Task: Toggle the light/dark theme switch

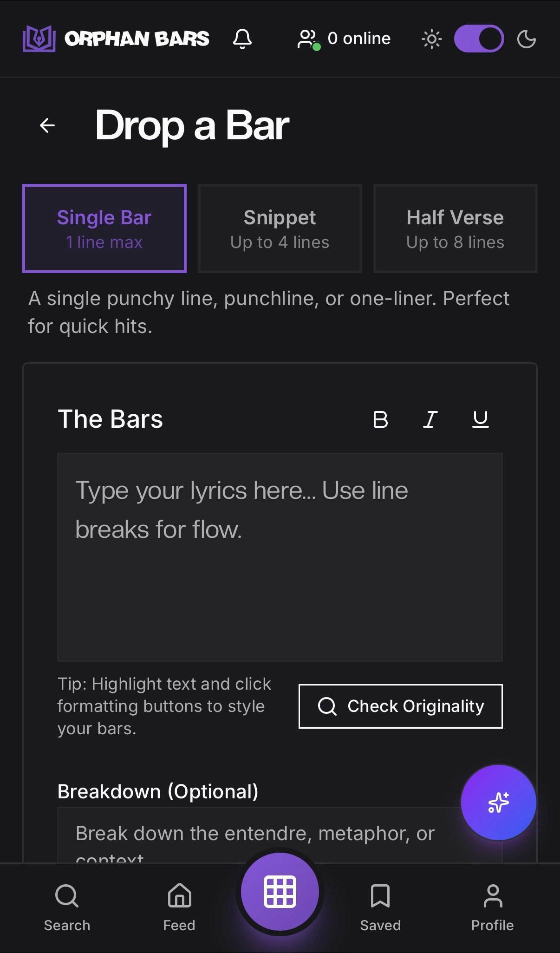Action: [x=479, y=39]
